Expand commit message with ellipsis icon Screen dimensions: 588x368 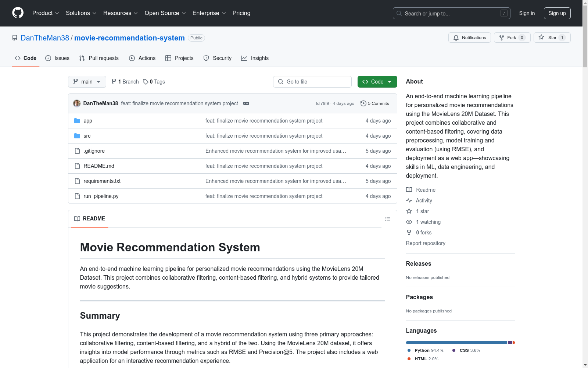[246, 103]
